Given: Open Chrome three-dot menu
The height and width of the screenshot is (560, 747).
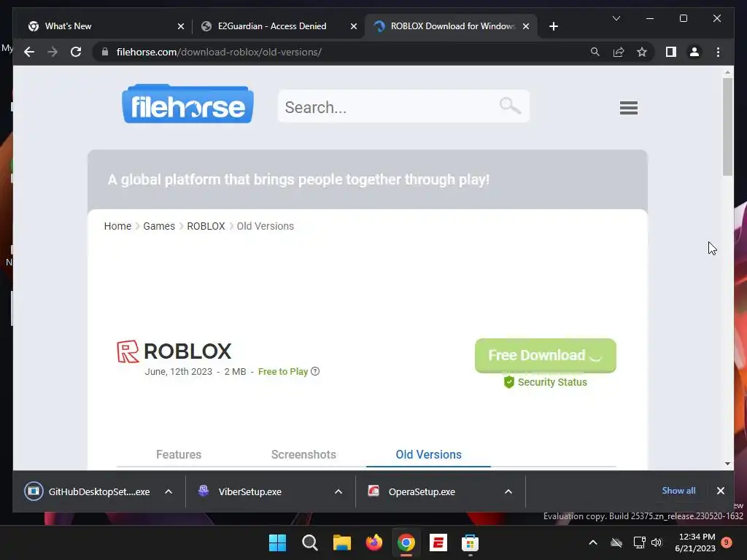Looking at the screenshot, I should 718,52.
